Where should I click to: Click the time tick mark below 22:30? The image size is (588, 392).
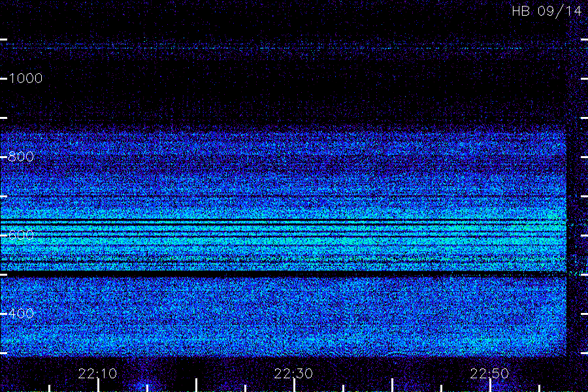tap(294, 385)
